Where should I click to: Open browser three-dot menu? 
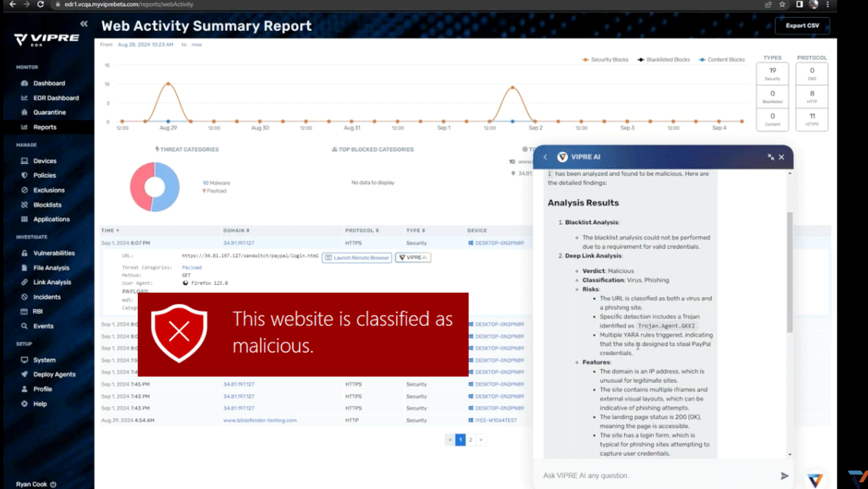(x=827, y=4)
